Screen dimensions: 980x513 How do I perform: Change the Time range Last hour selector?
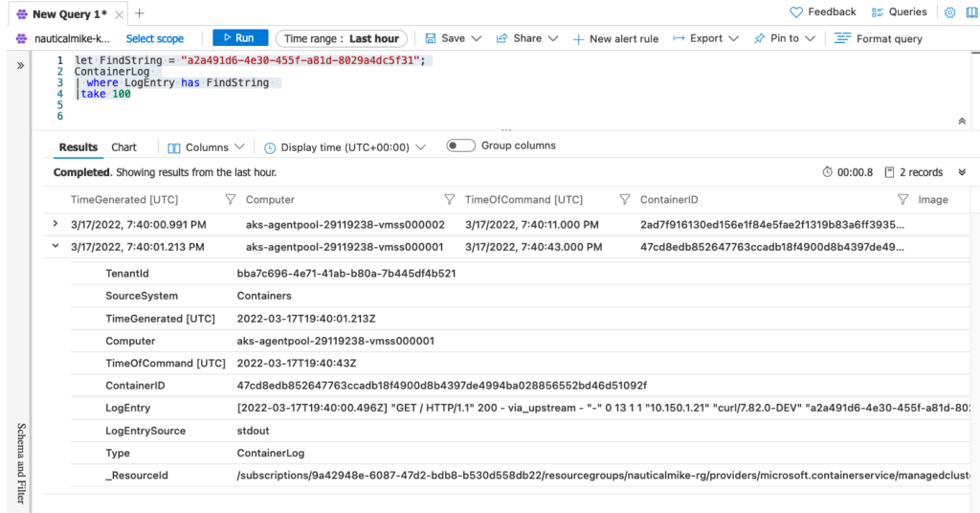342,38
